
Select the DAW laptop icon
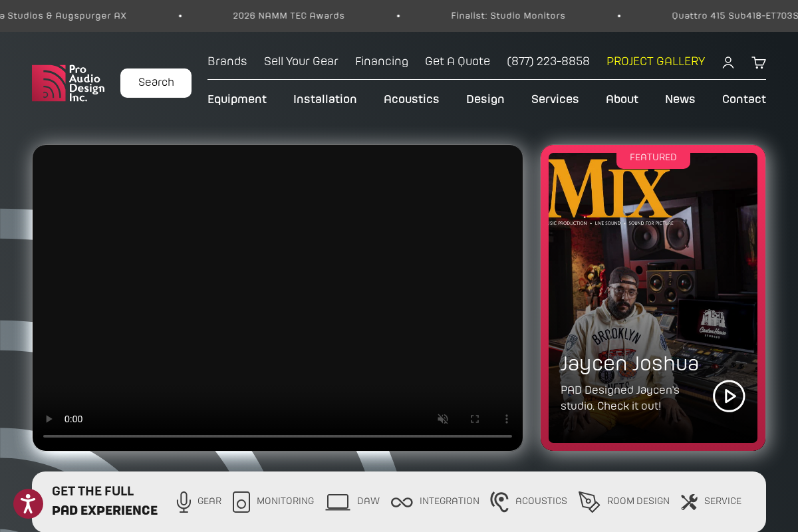337,502
